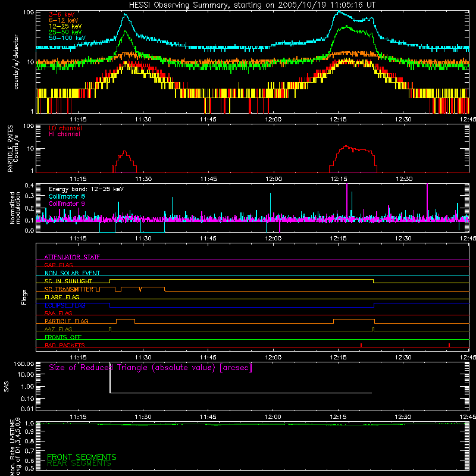Click the REAR SEGMENTS legend label
This screenshot has width=476, height=476.
point(79,464)
